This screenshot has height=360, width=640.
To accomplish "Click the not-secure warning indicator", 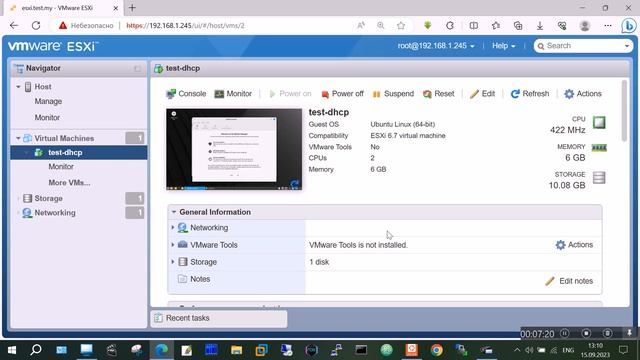I will click(86, 25).
